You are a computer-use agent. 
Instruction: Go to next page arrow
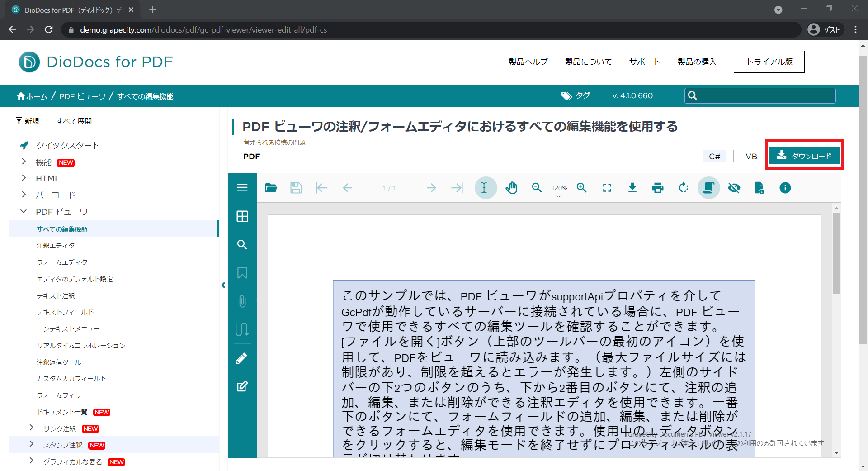[431, 188]
